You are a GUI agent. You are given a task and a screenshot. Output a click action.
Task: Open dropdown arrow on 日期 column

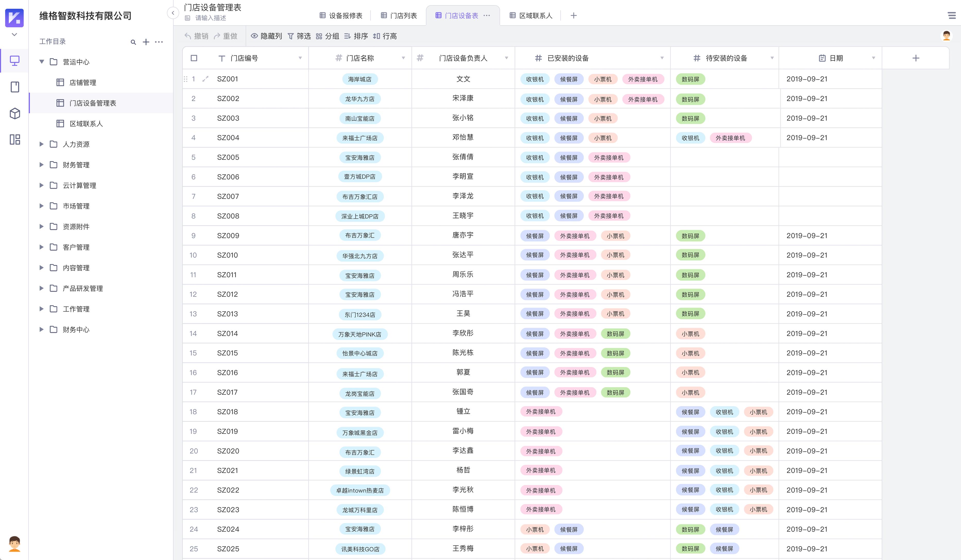coord(873,58)
